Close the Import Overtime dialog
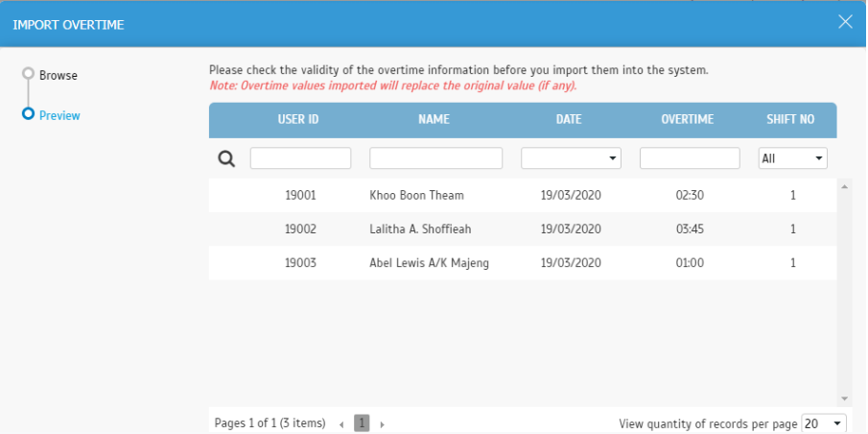 click(x=845, y=22)
